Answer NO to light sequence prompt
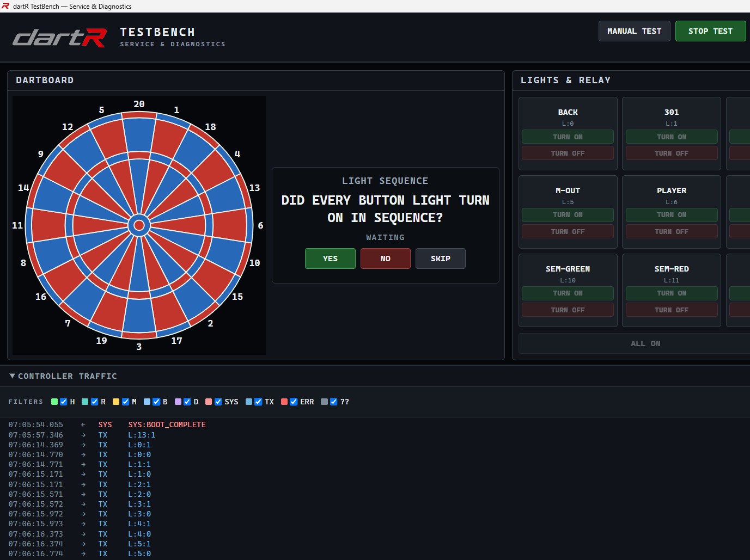This screenshot has width=750, height=560. 386,259
